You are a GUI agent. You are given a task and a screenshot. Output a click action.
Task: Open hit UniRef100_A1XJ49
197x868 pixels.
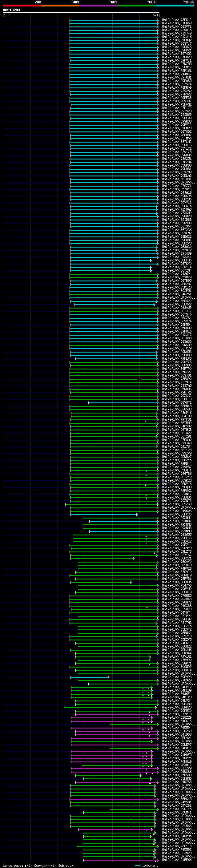click(x=177, y=33)
